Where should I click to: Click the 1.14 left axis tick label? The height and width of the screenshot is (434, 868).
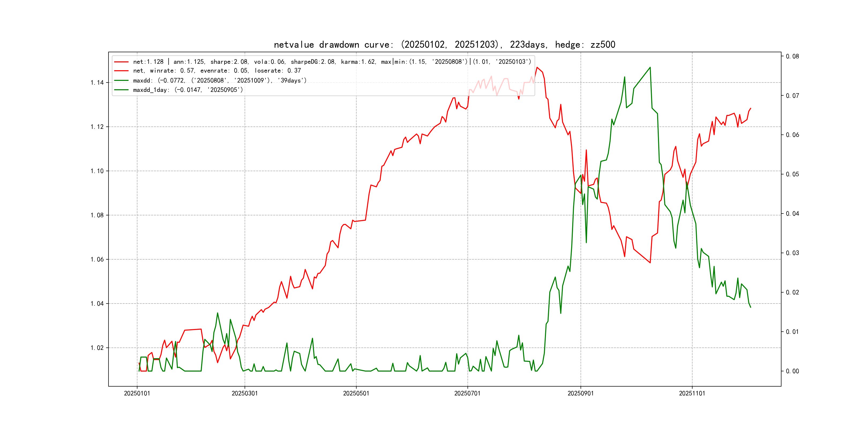97,83
